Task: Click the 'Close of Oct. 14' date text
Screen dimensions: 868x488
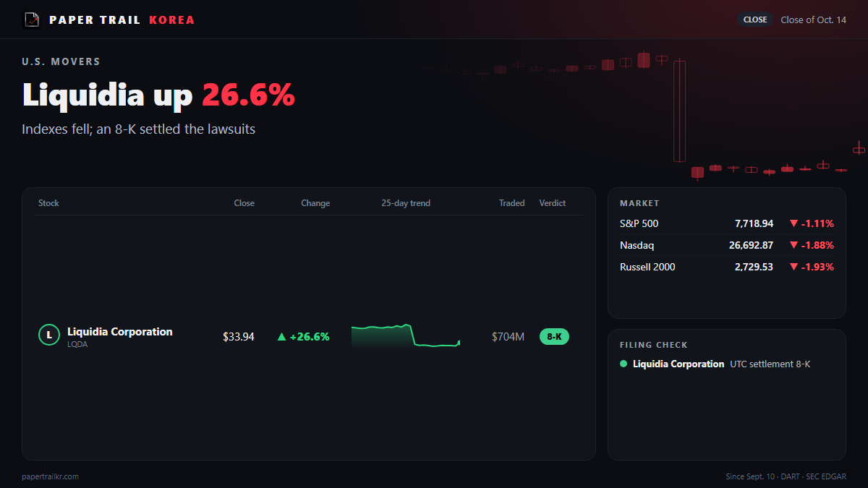Action: (813, 20)
